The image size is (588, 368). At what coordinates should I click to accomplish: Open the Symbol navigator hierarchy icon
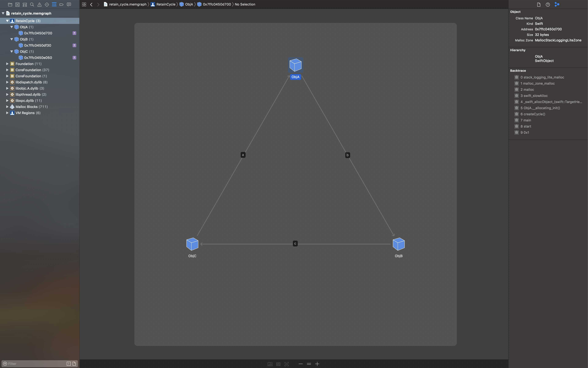point(25,4)
